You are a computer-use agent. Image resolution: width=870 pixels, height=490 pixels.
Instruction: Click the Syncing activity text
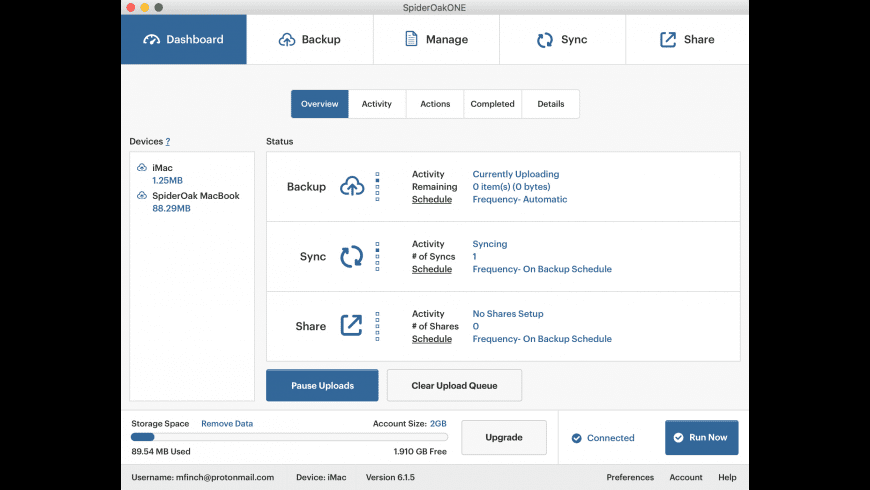(x=489, y=244)
